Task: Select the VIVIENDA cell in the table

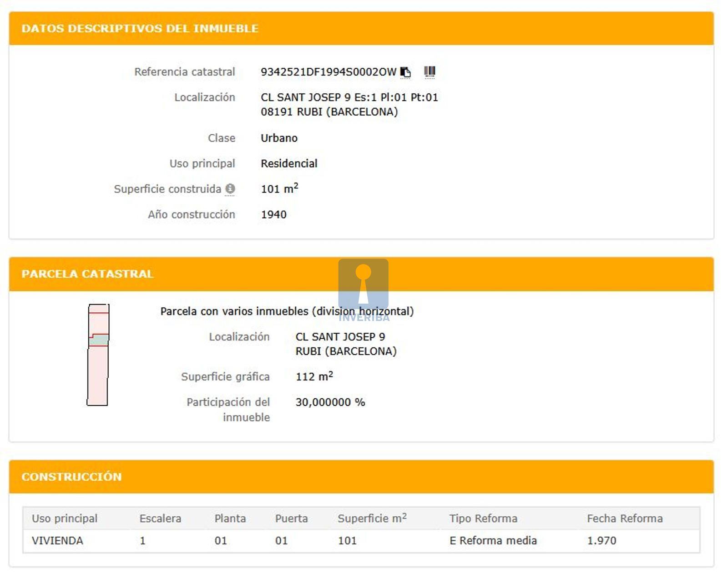Action: pyautogui.click(x=57, y=541)
